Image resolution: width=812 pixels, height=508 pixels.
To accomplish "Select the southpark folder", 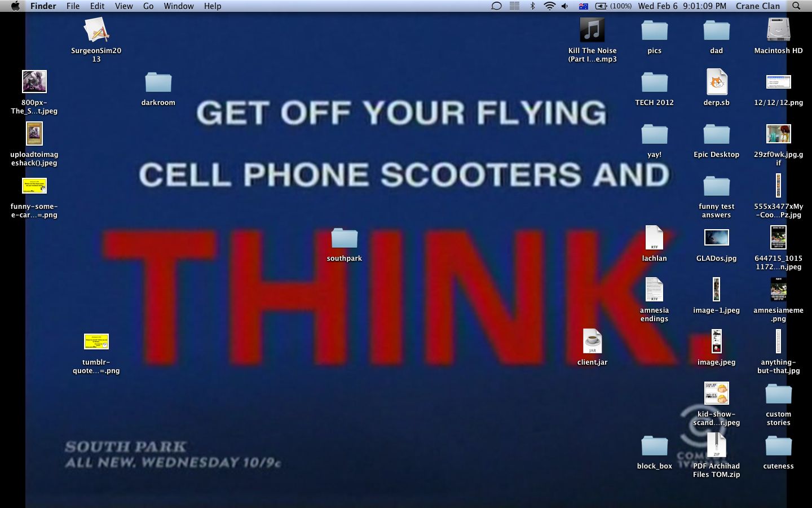I will [344, 238].
